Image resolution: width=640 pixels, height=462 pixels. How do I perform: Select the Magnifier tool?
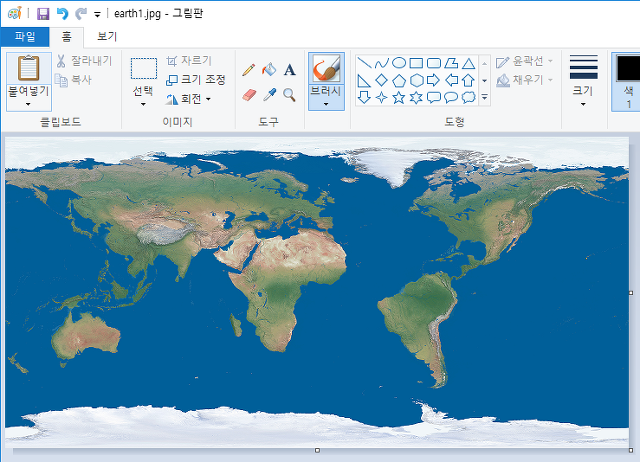pyautogui.click(x=289, y=95)
